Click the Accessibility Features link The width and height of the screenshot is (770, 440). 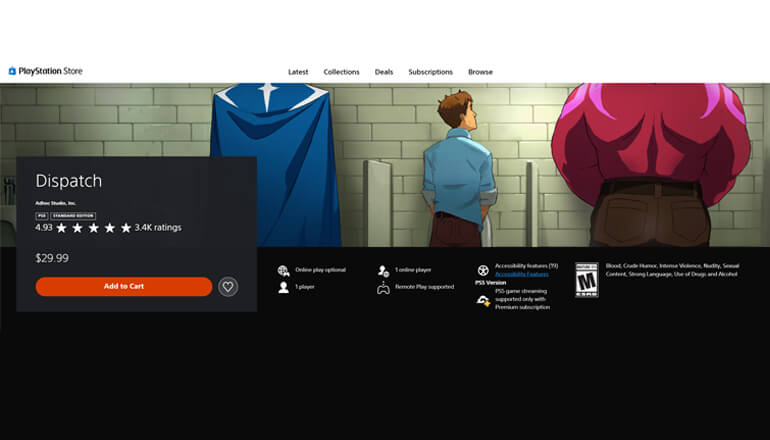[522, 274]
